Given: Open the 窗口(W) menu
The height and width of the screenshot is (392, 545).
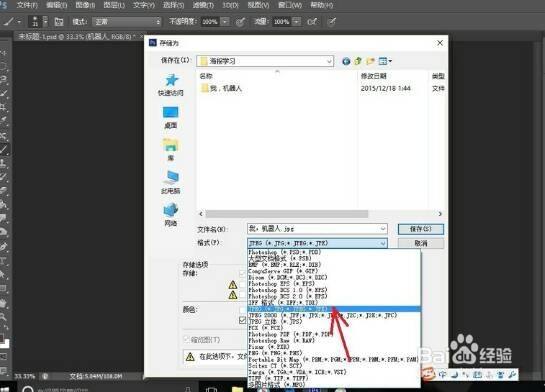Looking at the screenshot, I should pos(290,5).
